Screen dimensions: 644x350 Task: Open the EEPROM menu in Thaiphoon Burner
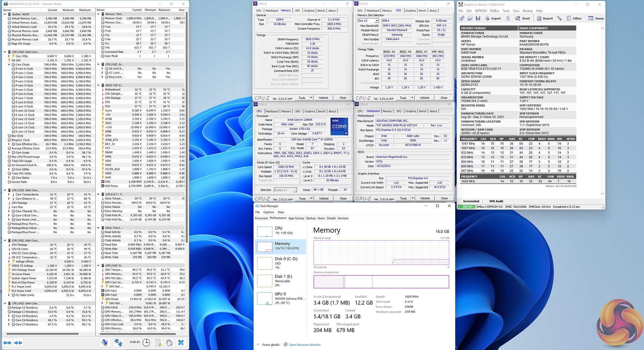[x=480, y=11]
